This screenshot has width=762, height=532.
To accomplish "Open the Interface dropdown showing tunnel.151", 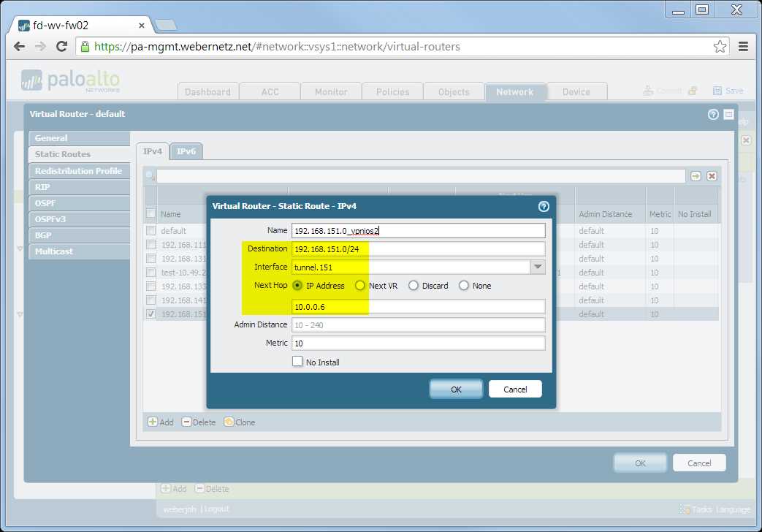I will (x=538, y=267).
